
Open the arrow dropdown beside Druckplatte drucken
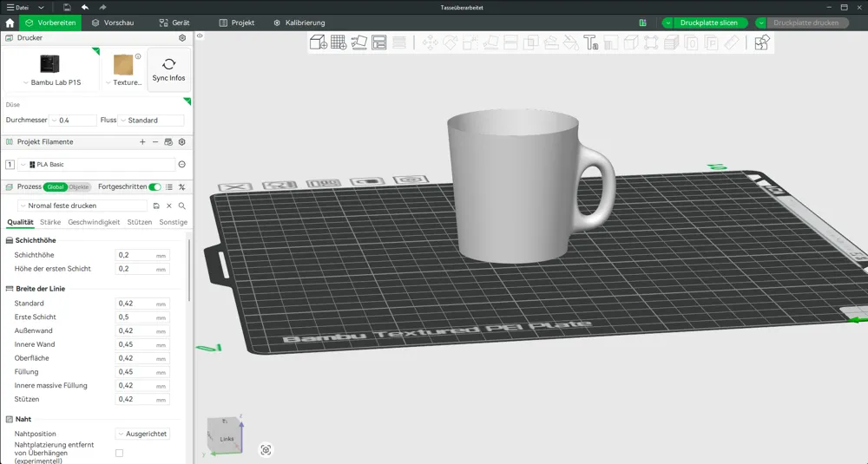pyautogui.click(x=761, y=23)
